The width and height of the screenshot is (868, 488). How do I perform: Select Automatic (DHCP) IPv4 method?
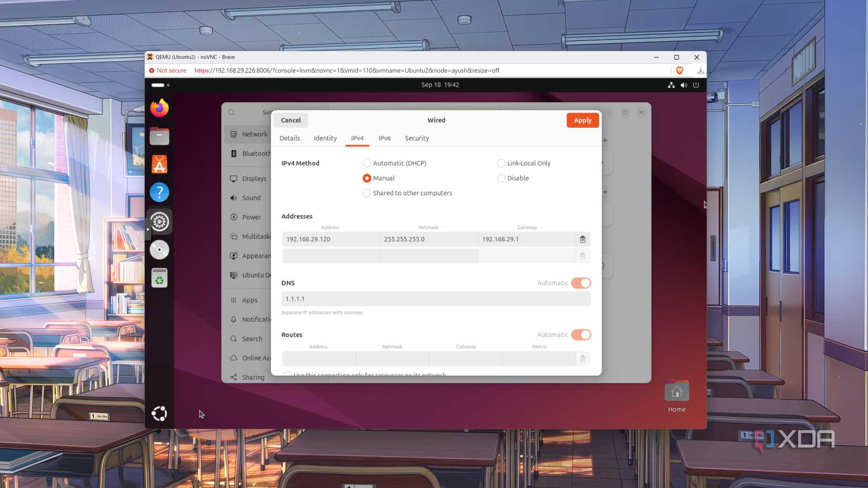tap(367, 163)
